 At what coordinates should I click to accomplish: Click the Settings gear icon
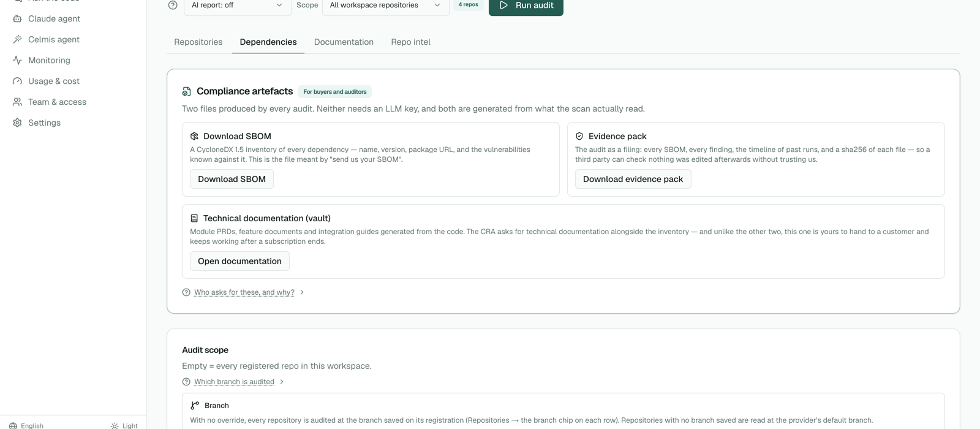coord(17,123)
